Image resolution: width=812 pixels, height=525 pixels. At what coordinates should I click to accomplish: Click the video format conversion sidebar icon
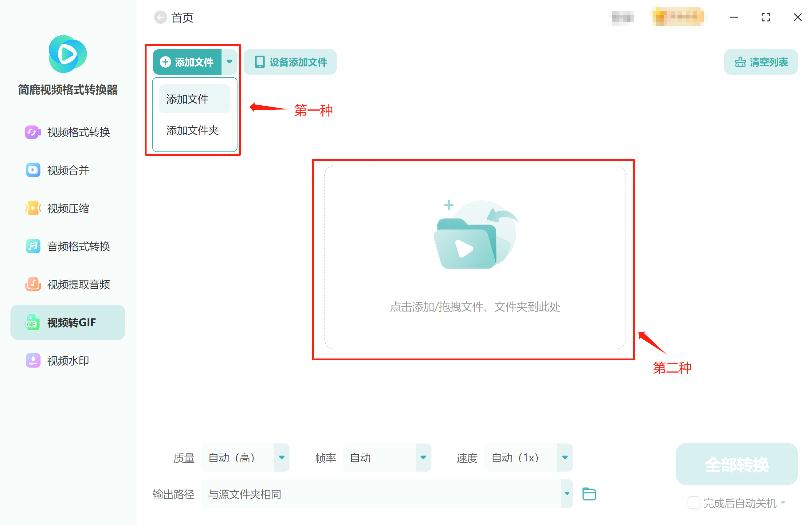click(33, 132)
